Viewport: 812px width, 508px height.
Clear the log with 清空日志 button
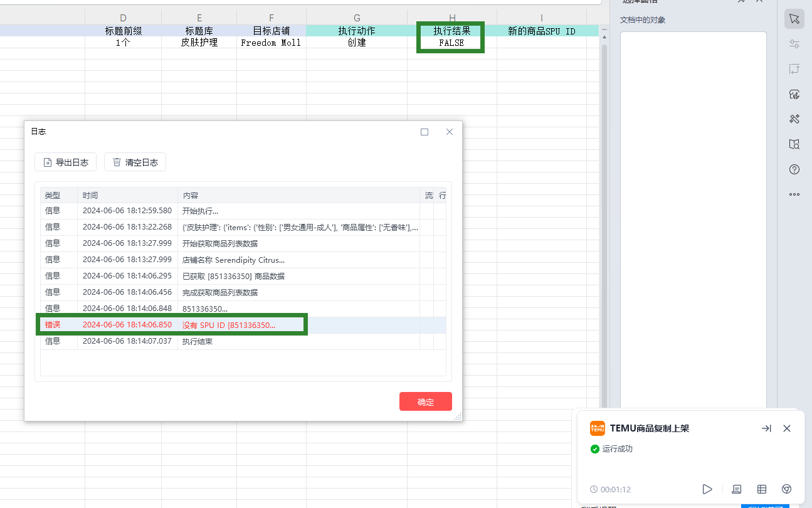tap(135, 162)
